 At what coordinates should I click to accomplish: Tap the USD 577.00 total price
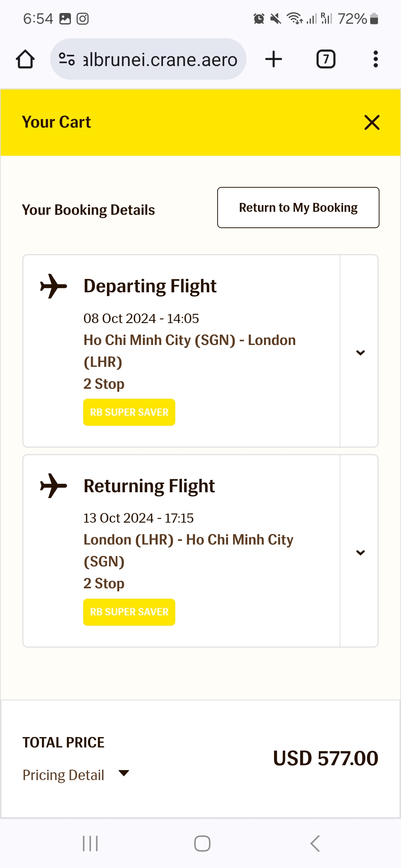(326, 758)
